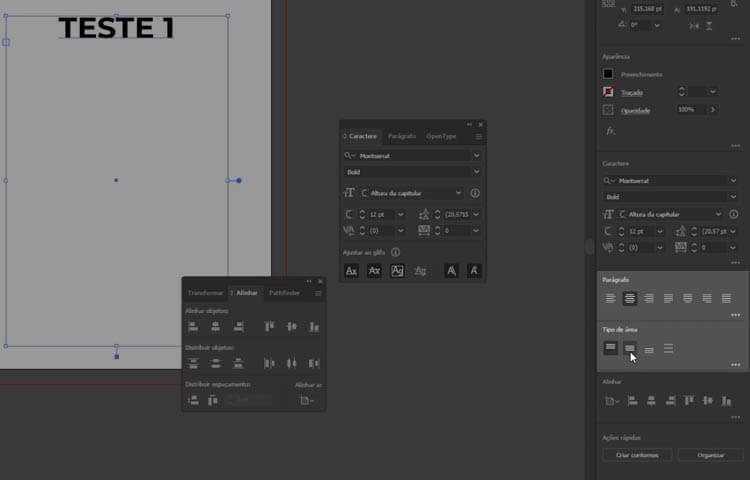Click the Preenchimento fill color swatch

(x=608, y=74)
